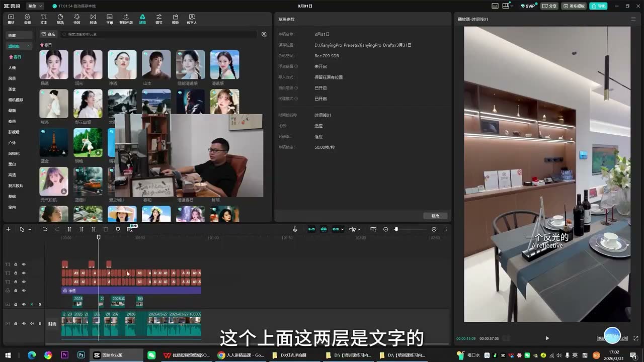Click the image search icon beside search bar
Image resolution: width=644 pixels, height=362 pixels.
click(x=264, y=34)
